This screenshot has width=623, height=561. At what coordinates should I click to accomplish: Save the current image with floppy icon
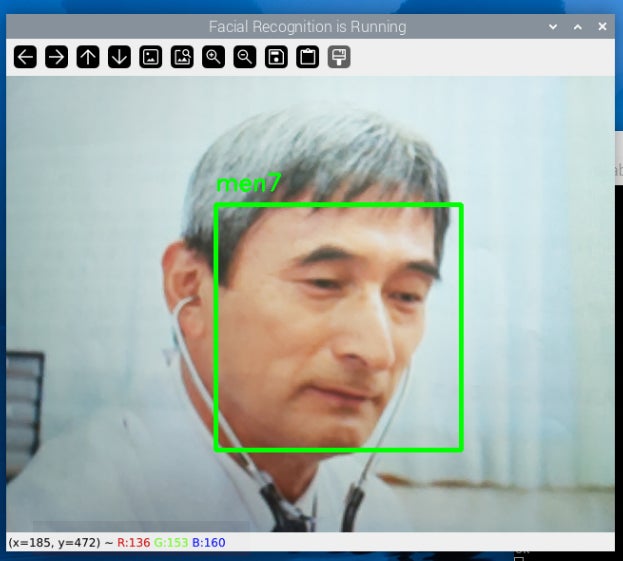[276, 57]
